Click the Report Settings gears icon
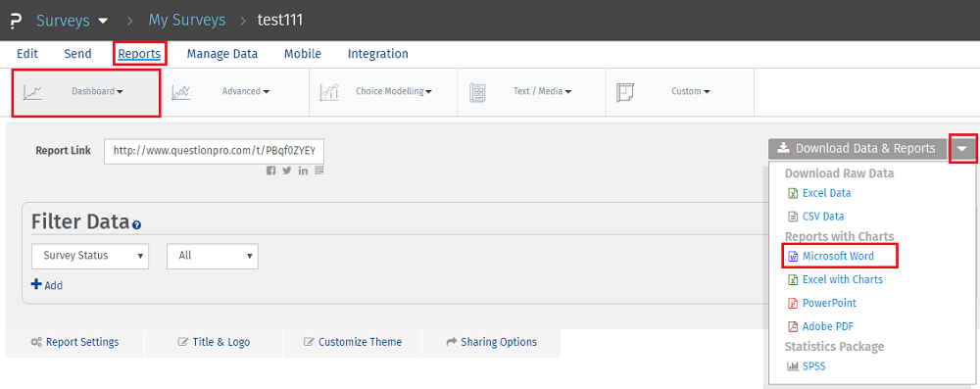 coord(36,342)
